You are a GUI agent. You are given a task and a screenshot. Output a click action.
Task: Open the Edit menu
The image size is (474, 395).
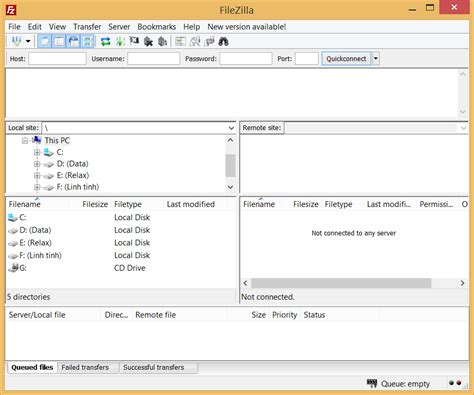click(x=35, y=27)
